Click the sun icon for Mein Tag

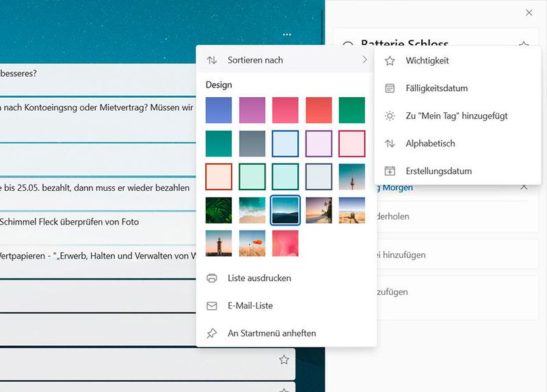(x=390, y=116)
